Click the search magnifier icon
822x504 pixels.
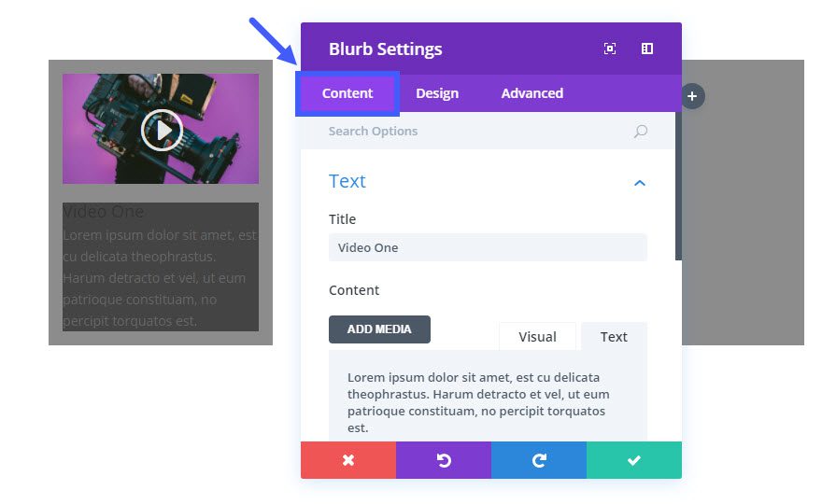641,132
